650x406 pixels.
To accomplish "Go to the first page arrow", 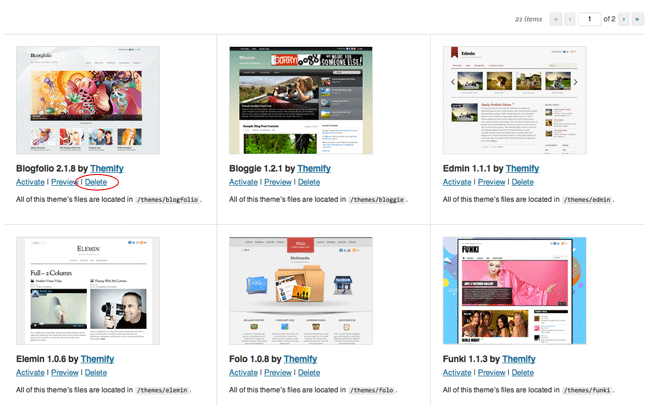I will pyautogui.click(x=555, y=19).
